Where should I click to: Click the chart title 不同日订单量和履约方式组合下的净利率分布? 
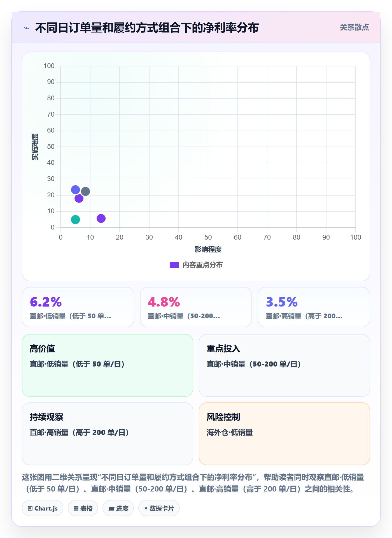(x=147, y=28)
